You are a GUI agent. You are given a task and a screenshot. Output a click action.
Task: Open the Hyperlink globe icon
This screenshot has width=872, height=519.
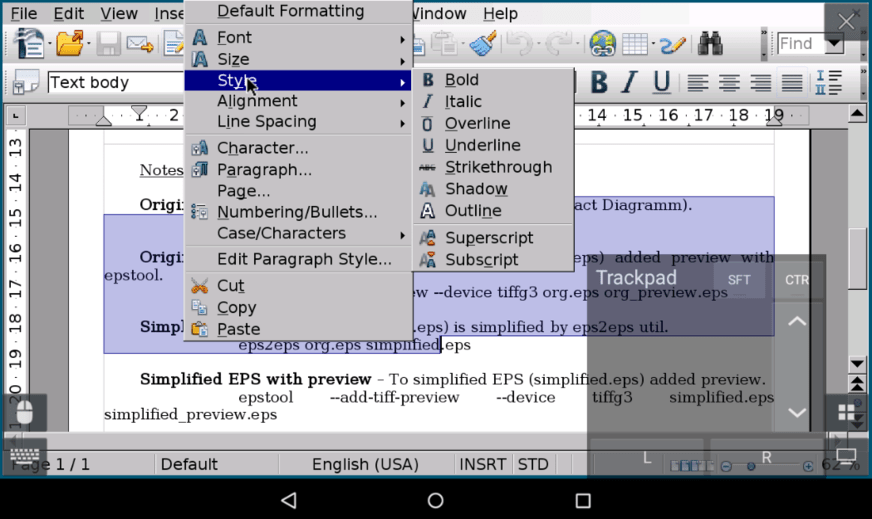[603, 43]
